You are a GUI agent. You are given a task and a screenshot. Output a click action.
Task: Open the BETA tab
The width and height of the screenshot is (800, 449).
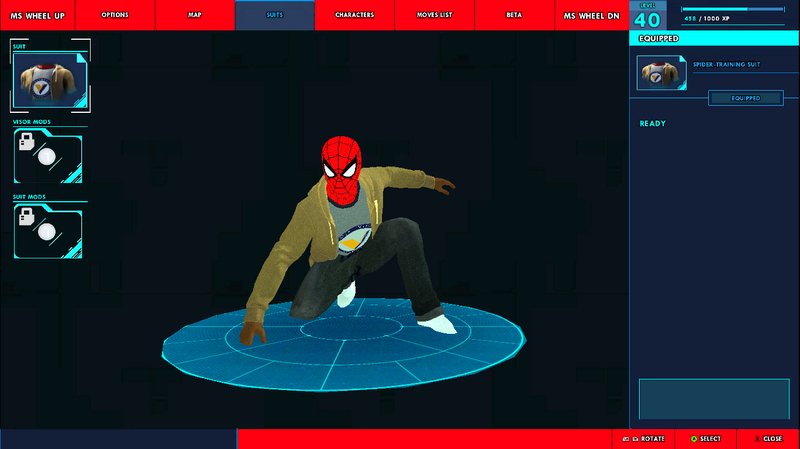[514, 15]
